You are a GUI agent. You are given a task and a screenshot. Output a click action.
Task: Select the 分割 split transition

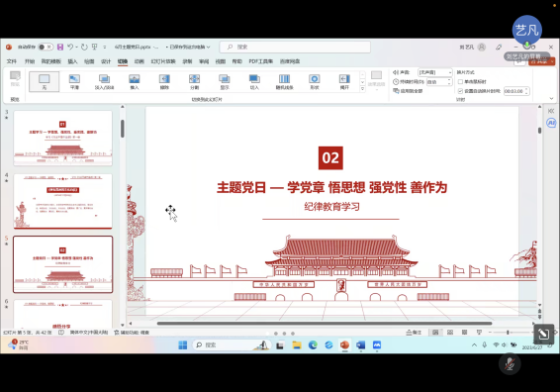pos(194,81)
